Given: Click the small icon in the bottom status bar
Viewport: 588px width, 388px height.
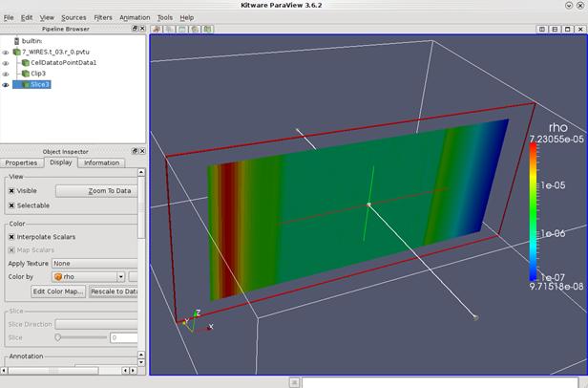Looking at the screenshot, I should [294, 382].
